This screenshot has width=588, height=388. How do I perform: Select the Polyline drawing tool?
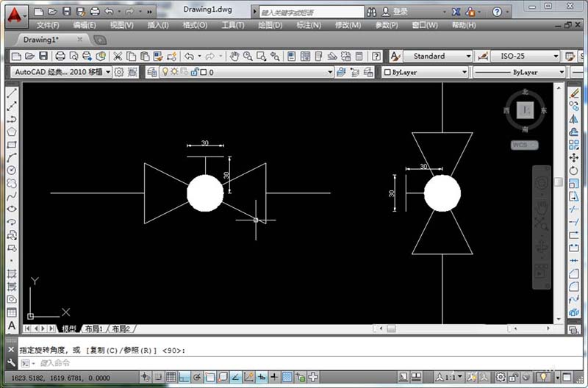tap(12, 119)
